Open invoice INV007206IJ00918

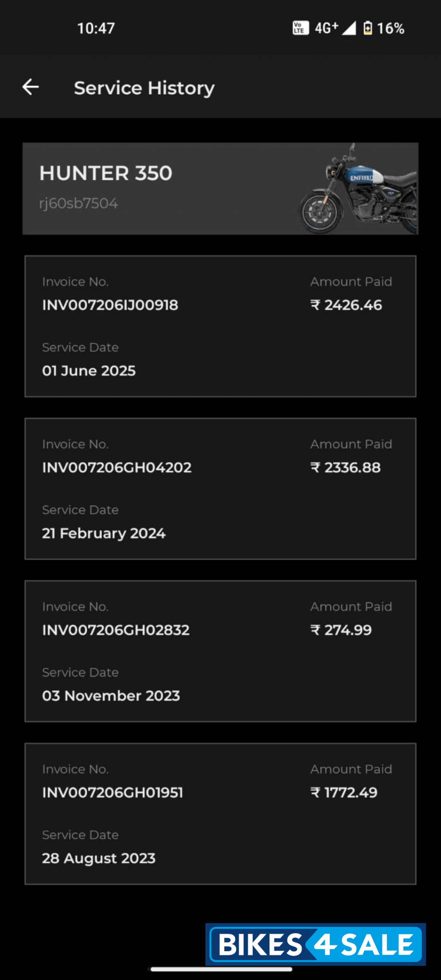click(110, 305)
